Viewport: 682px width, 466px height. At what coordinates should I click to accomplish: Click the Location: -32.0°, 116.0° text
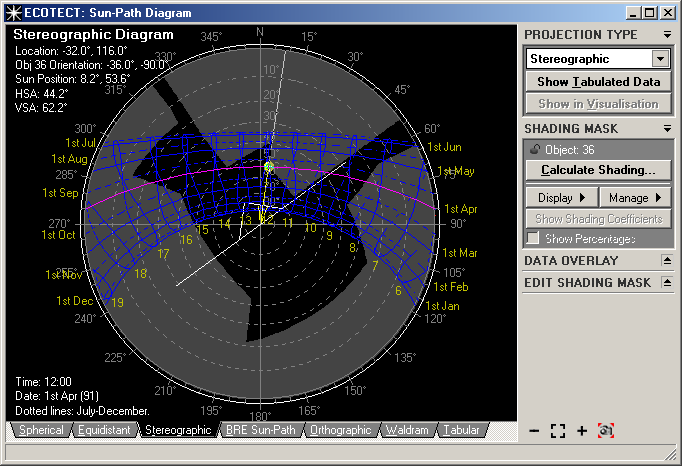click(71, 50)
